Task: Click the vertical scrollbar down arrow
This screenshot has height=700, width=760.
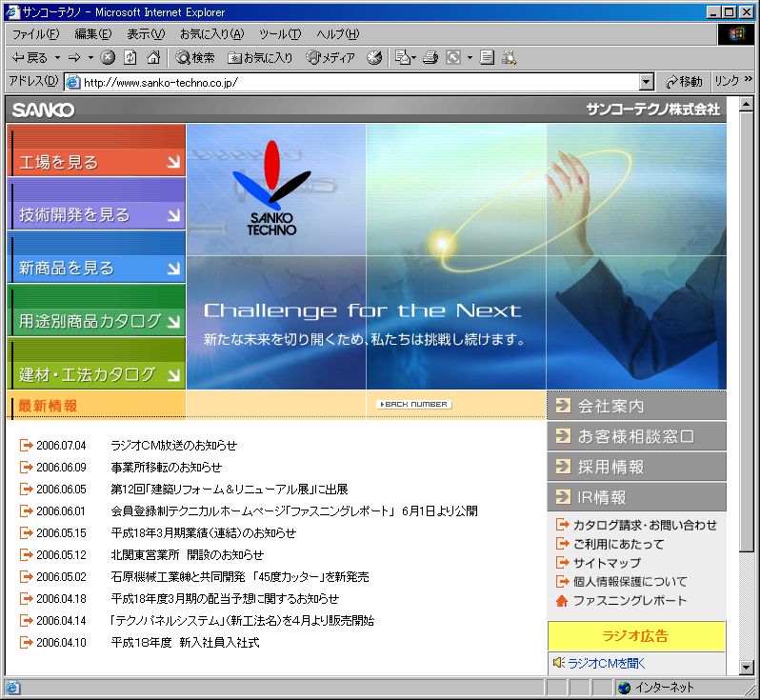Action: (x=747, y=667)
